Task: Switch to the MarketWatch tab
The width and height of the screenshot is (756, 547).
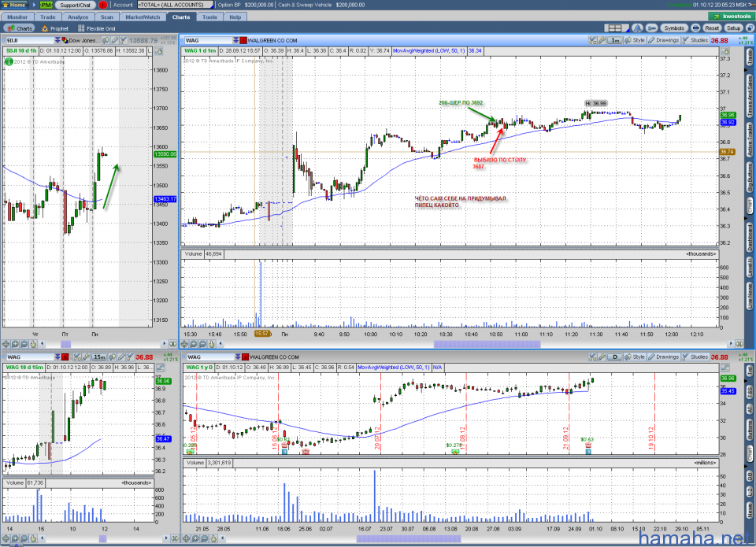Action: (x=143, y=17)
